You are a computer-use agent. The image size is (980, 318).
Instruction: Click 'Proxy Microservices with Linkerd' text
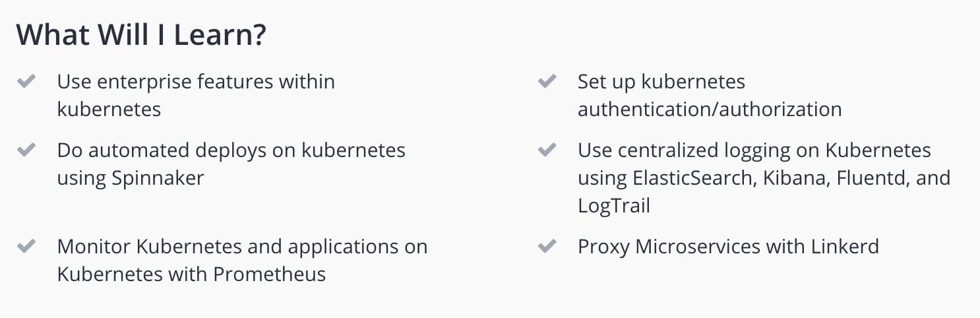tap(728, 247)
